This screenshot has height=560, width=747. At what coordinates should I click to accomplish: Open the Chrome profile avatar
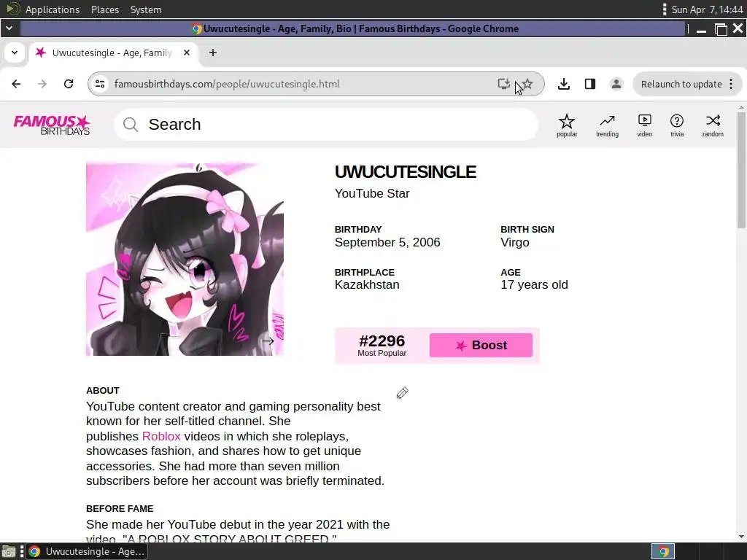point(616,84)
